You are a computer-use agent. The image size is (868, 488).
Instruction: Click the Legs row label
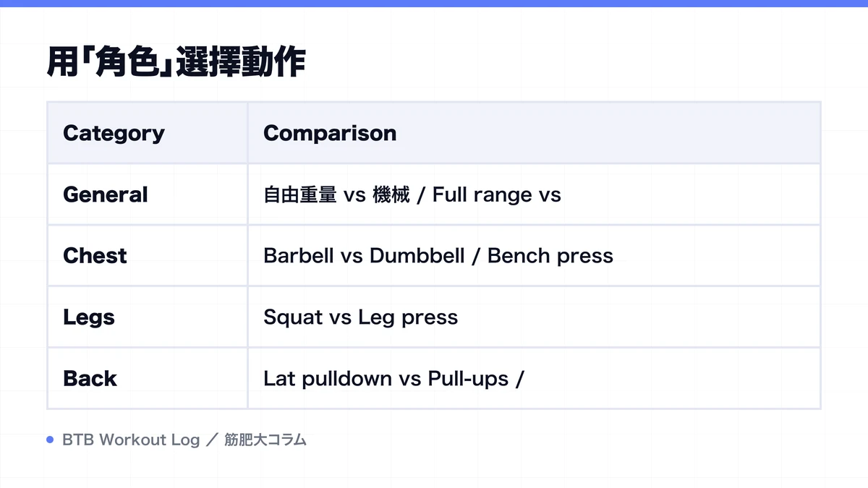[x=89, y=317]
